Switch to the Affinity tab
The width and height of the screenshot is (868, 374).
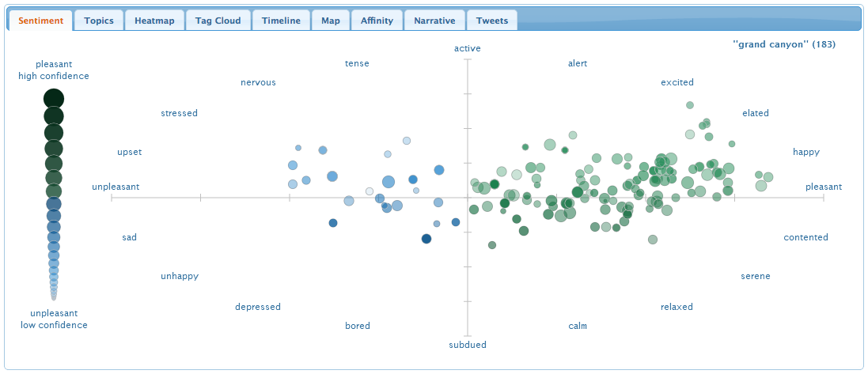coord(377,21)
